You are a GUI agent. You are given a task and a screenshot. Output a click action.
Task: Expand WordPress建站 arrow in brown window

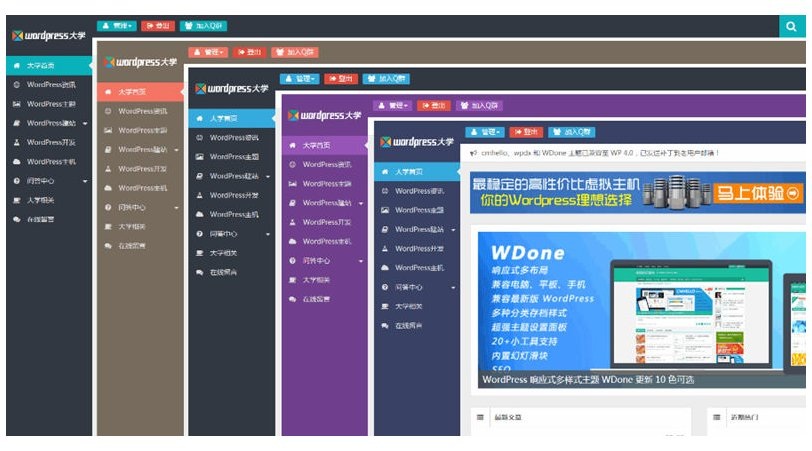176,150
